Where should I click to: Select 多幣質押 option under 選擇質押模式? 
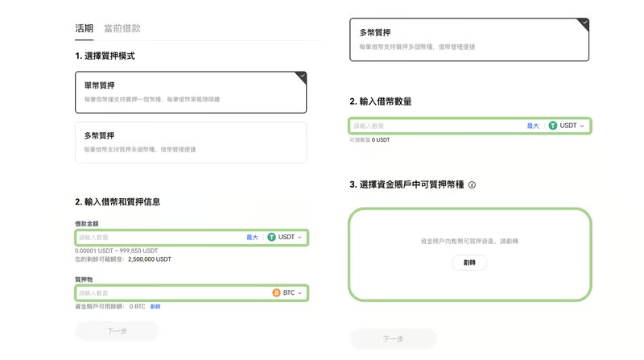(x=191, y=142)
